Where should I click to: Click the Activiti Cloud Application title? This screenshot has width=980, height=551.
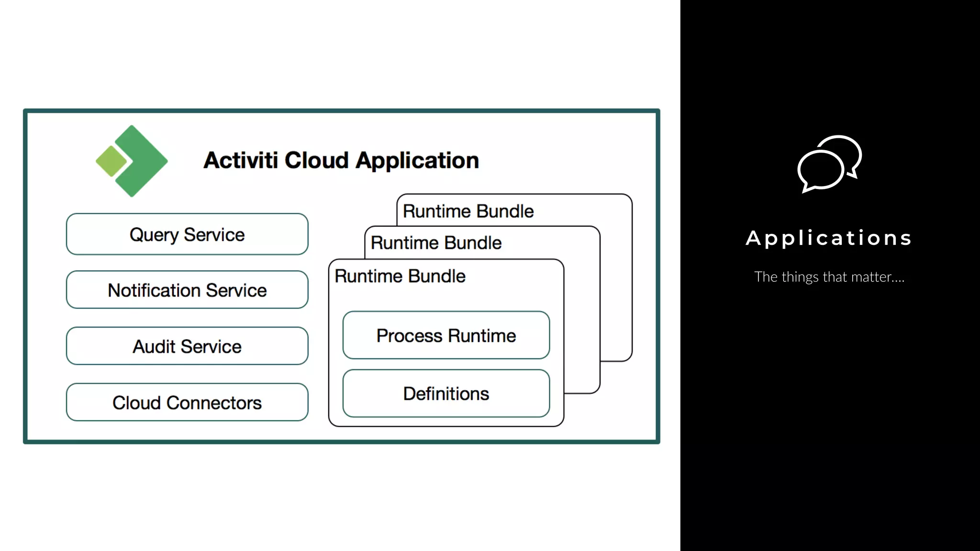tap(341, 160)
